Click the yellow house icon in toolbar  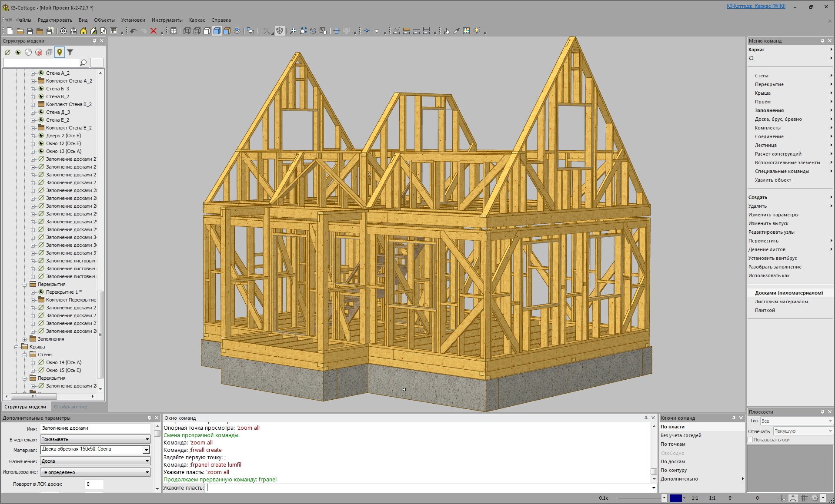[x=83, y=31]
